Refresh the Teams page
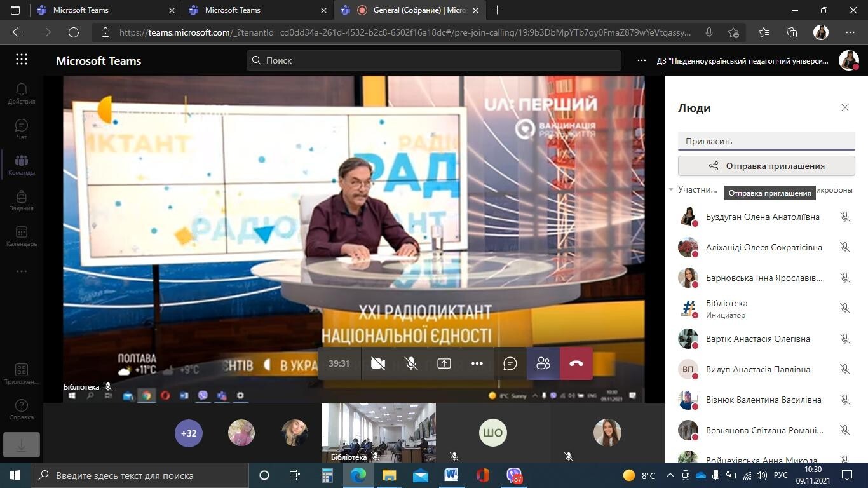The image size is (868, 488). (x=74, y=32)
